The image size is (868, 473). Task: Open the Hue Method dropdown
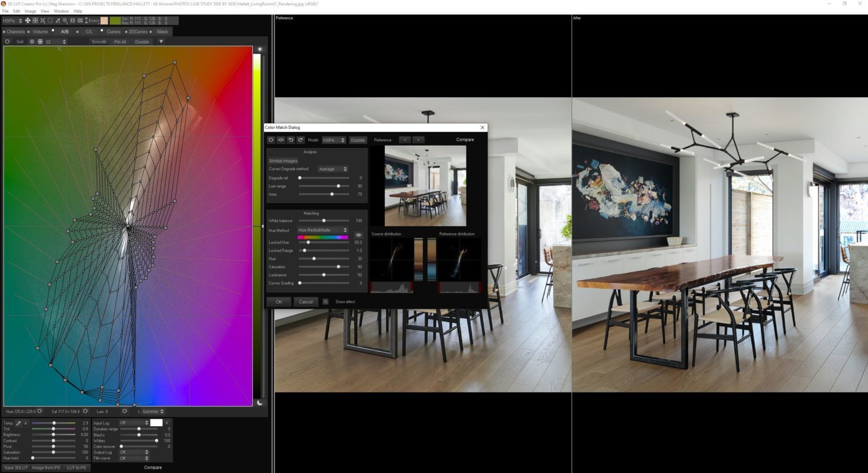tap(322, 230)
